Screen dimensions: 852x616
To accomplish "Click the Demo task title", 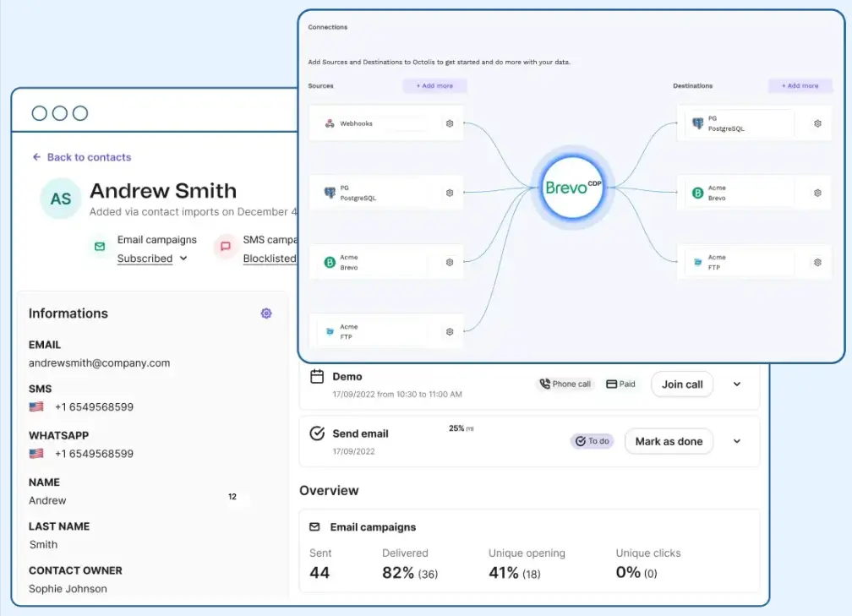I will pos(347,377).
